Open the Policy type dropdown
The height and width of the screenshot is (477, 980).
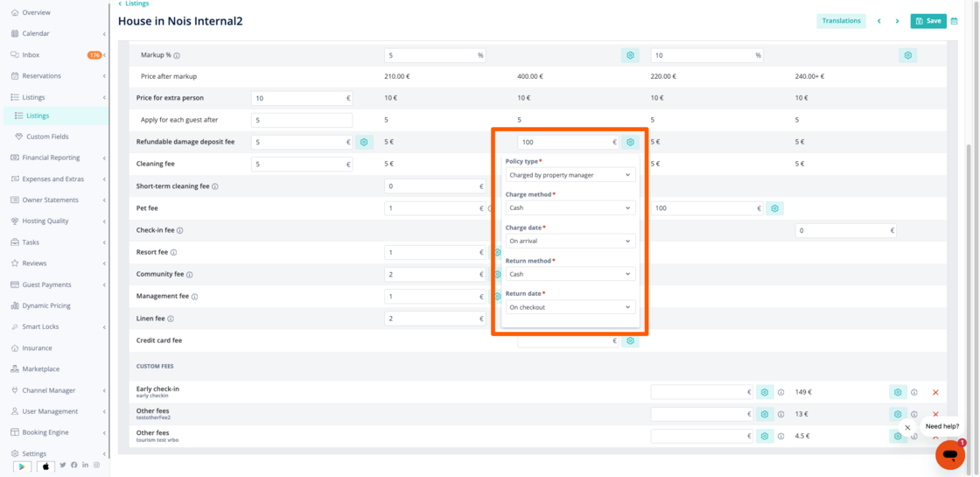click(570, 175)
